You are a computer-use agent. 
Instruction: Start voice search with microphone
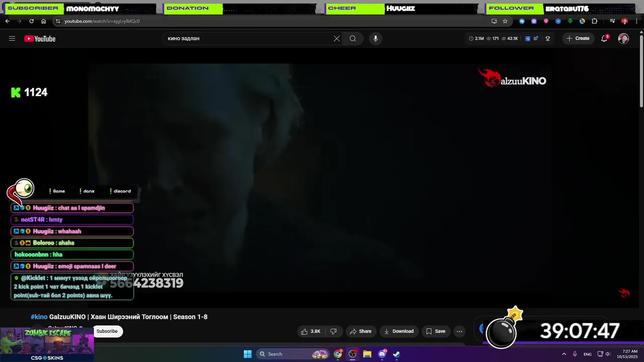[375, 38]
